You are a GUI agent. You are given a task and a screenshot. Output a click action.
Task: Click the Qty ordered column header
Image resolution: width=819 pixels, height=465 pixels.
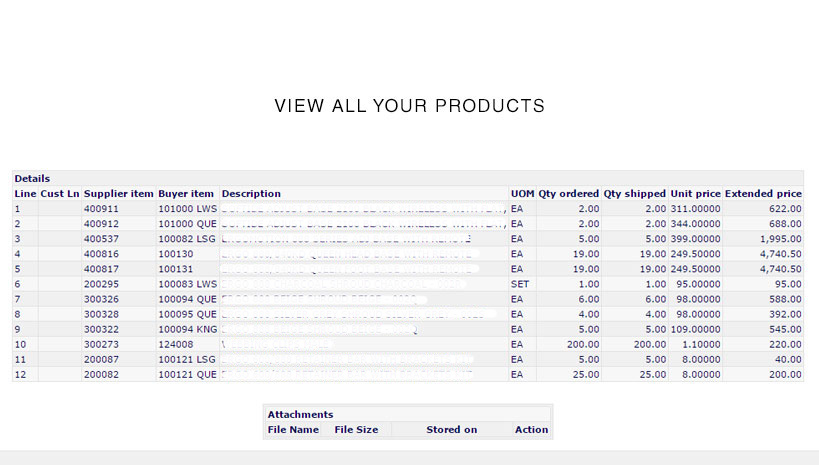[x=568, y=193]
